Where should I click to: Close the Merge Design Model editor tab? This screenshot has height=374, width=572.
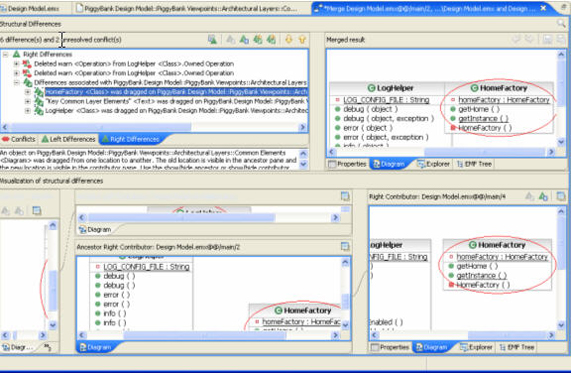tap(543, 8)
